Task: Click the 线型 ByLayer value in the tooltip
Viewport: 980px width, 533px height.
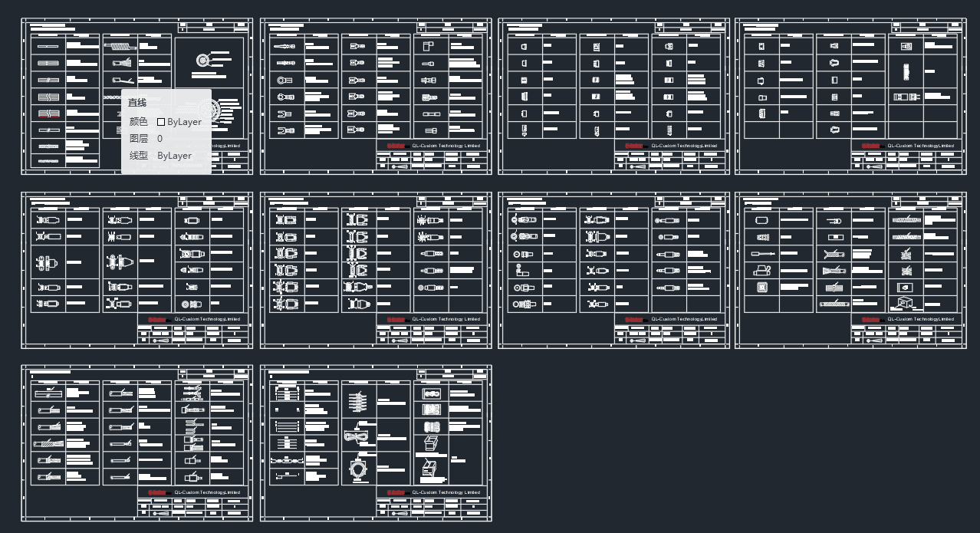Action: 175,155
